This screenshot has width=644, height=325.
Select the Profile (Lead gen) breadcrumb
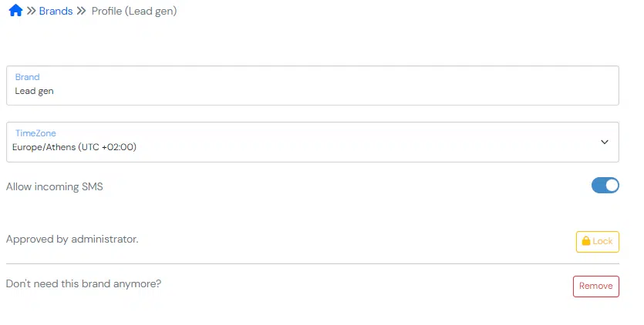pos(134,11)
